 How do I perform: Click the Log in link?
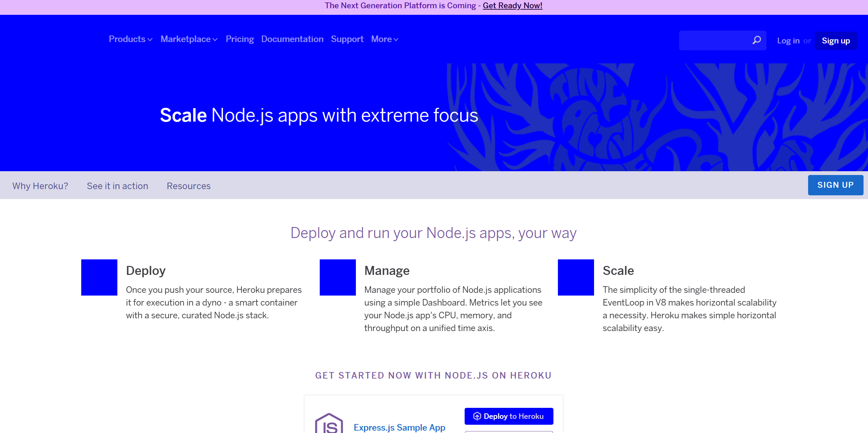[x=788, y=41]
